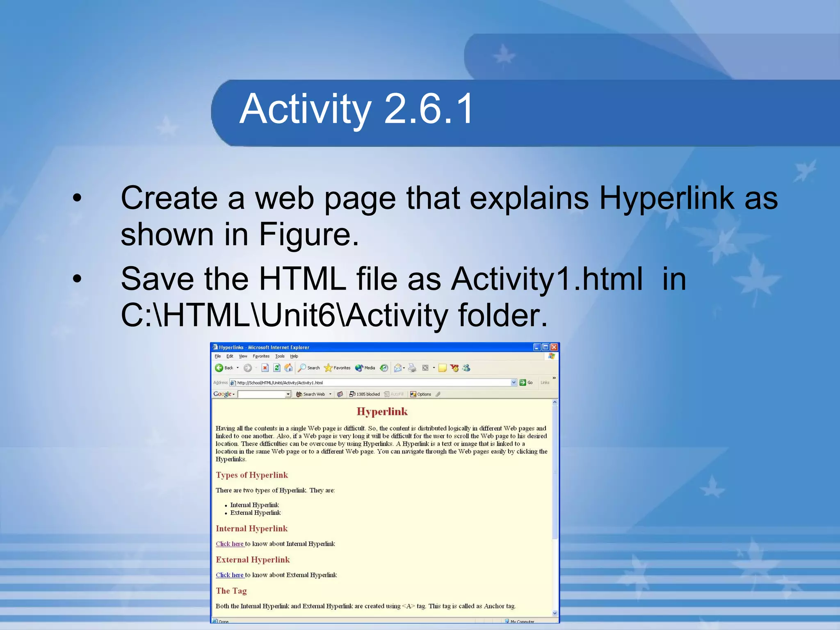Click in the Google toolbar search box
Image resolution: width=840 pixels, height=630 pixels.
click(261, 394)
